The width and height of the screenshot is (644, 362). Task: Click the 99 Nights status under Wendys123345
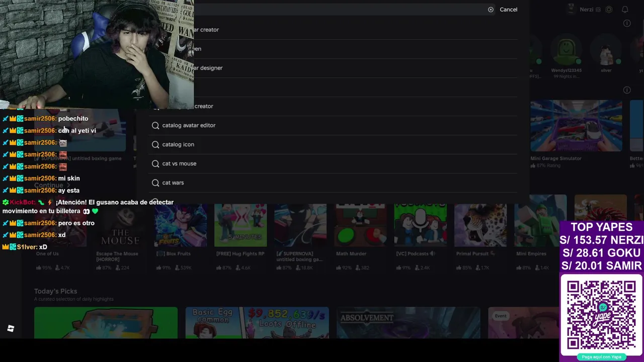coord(567,76)
